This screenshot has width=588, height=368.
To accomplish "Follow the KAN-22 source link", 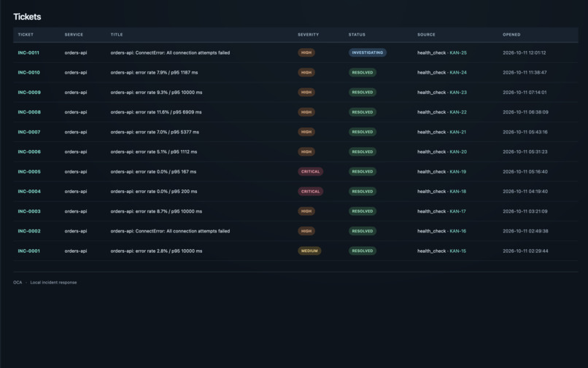I will (x=458, y=112).
